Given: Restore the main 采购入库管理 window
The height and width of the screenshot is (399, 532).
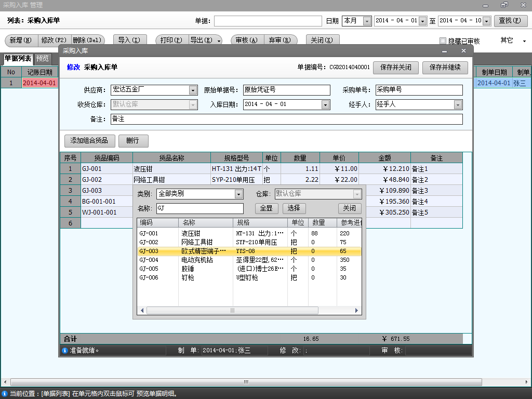Looking at the screenshot, I should pos(504,5).
